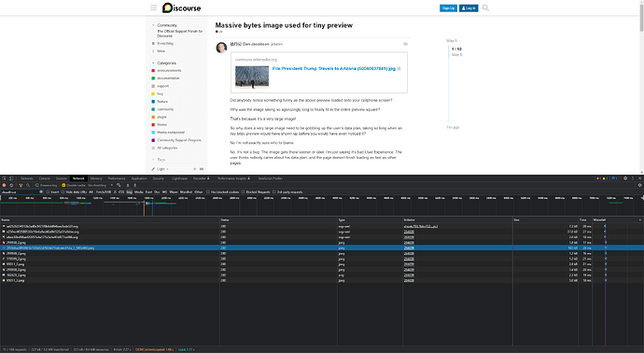This screenshot has height=353, width=644.
Task: Toggle the DevTools inspect element tool
Action: pos(4,178)
